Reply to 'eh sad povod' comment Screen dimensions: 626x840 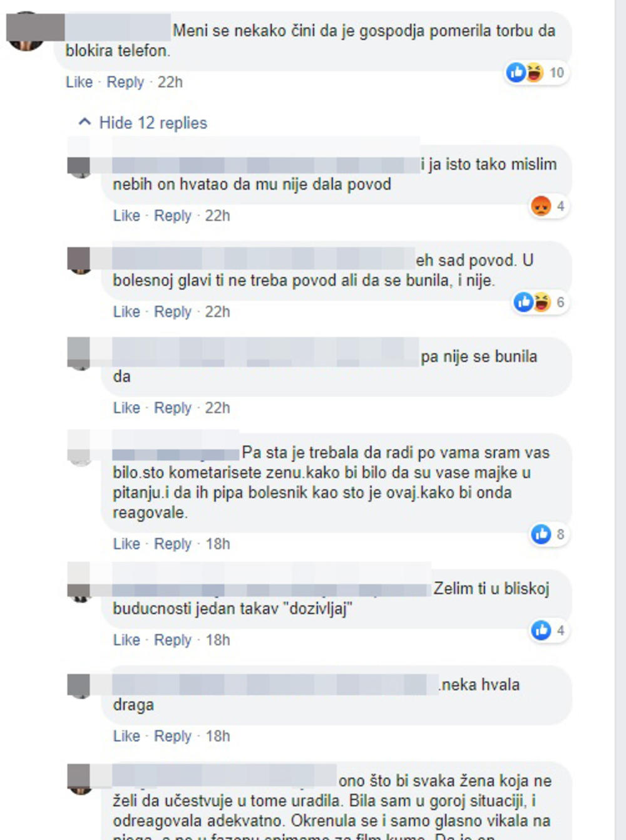tap(173, 311)
